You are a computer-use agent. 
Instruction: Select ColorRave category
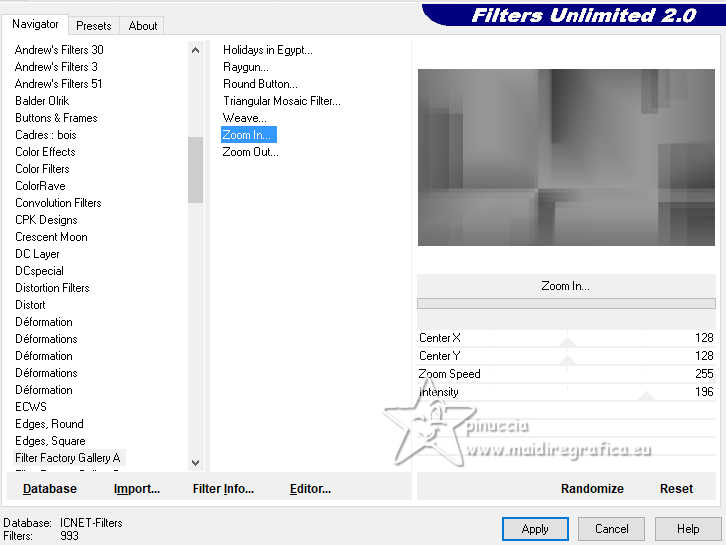[40, 186]
